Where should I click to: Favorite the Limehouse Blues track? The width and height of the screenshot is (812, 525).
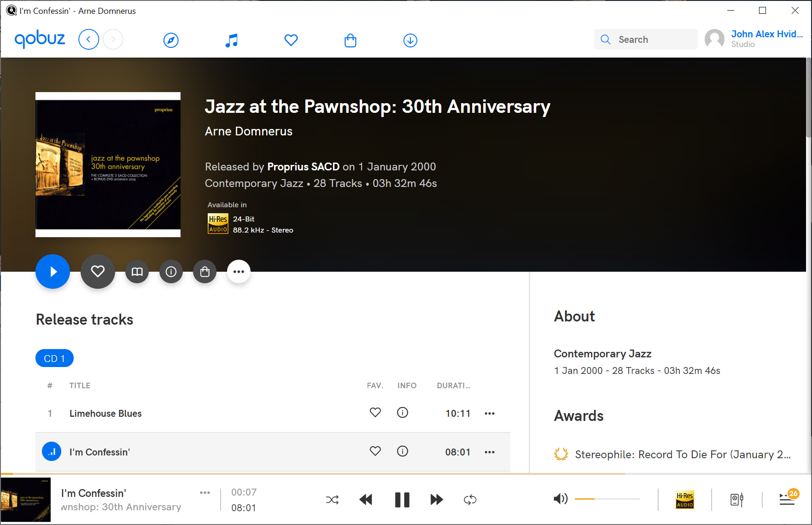click(x=375, y=413)
